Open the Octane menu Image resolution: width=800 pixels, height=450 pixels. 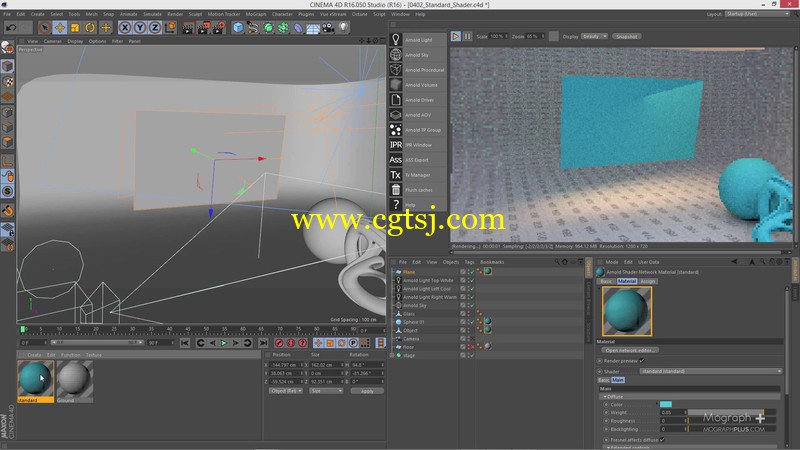[x=359, y=14]
